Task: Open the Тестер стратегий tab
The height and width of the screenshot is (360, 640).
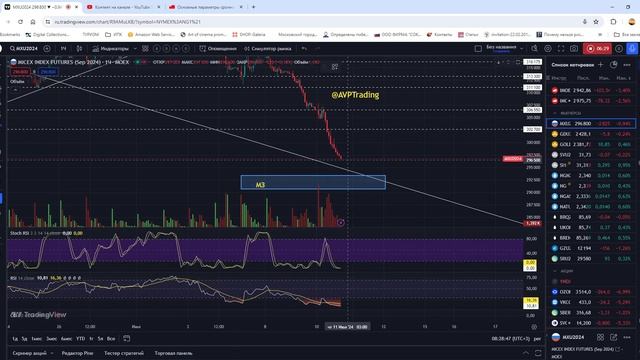Action: tap(124, 353)
